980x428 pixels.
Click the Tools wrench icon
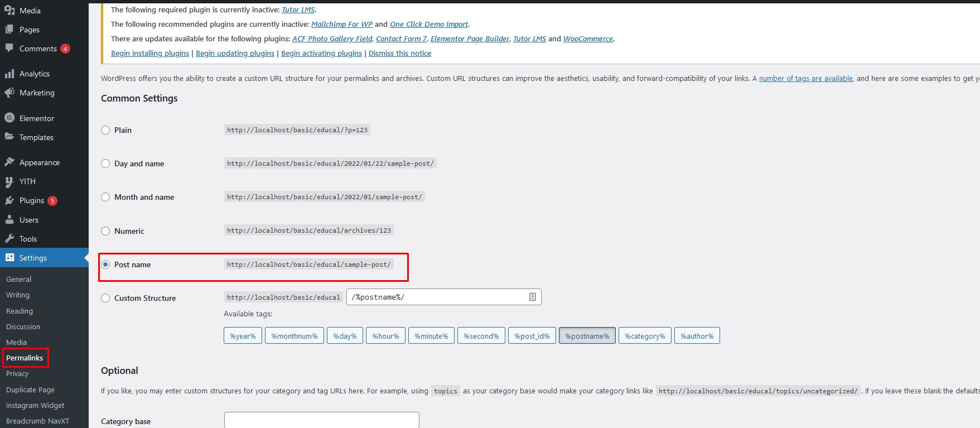9,239
